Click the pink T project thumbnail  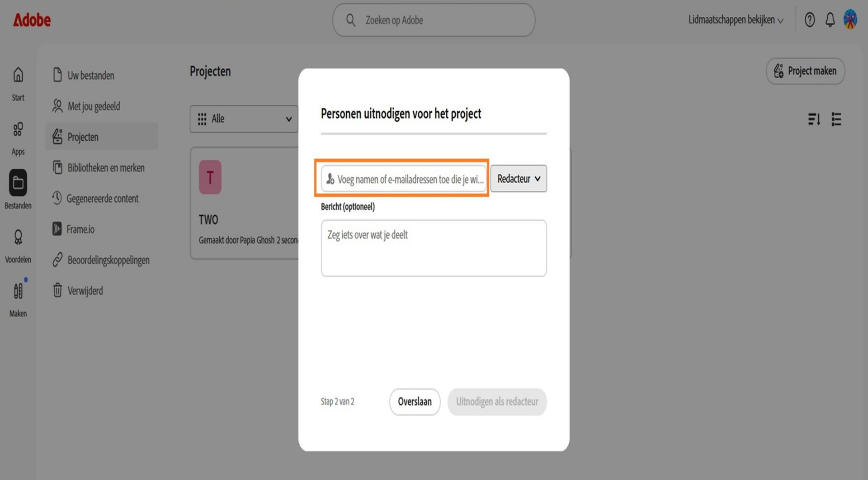point(210,177)
